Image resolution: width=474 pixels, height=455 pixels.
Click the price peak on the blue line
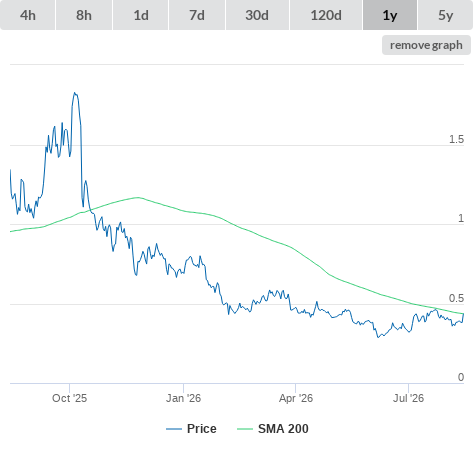point(75,93)
